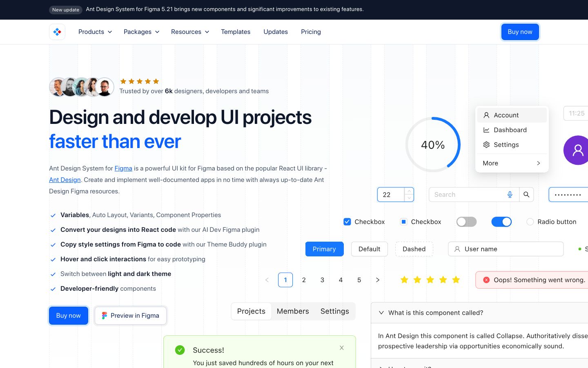Screen dimensions: 588x368
Task: Open the Pricing nav item
Action: (x=311, y=32)
